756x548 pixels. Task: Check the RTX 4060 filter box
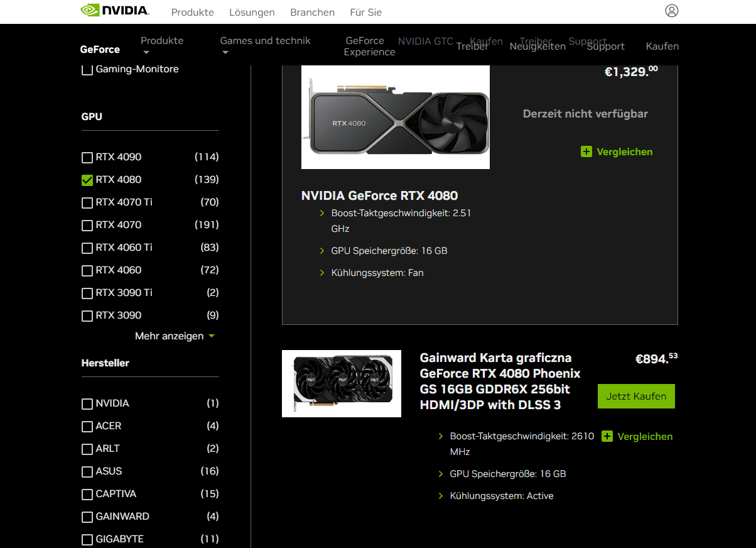(87, 270)
